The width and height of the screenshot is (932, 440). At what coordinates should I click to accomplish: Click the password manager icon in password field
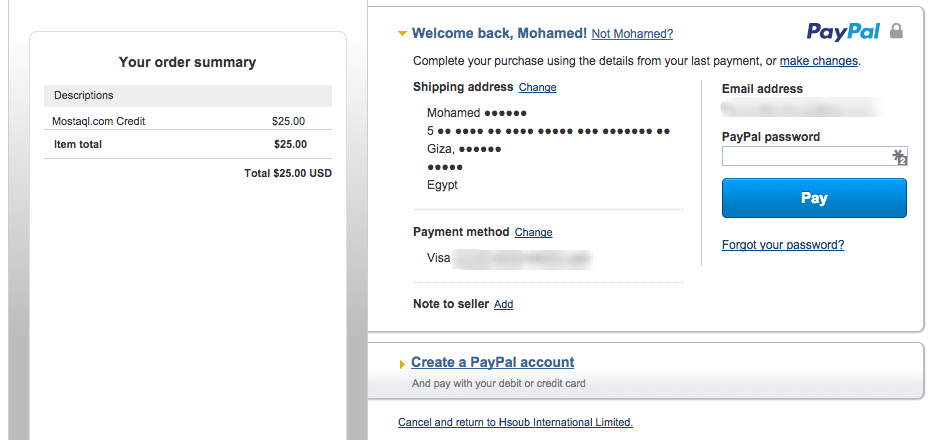pos(899,156)
